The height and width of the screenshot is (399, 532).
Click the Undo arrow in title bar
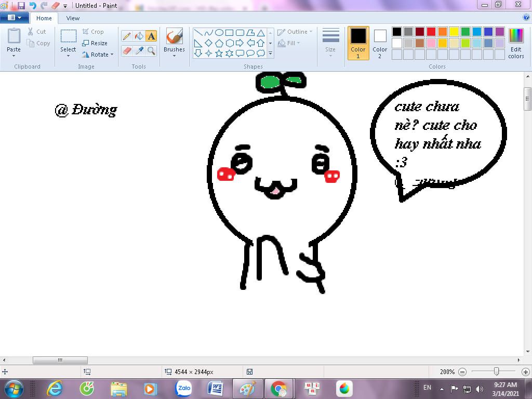[x=33, y=5]
